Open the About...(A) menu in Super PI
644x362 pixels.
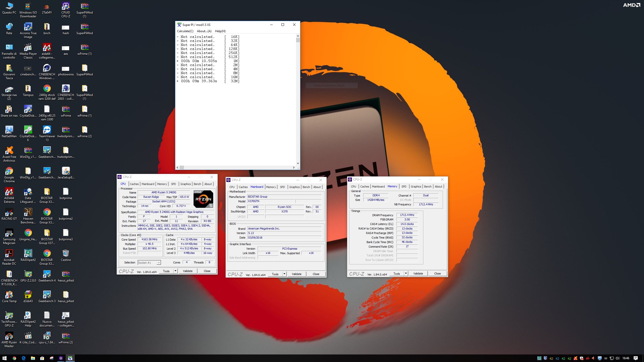click(204, 31)
